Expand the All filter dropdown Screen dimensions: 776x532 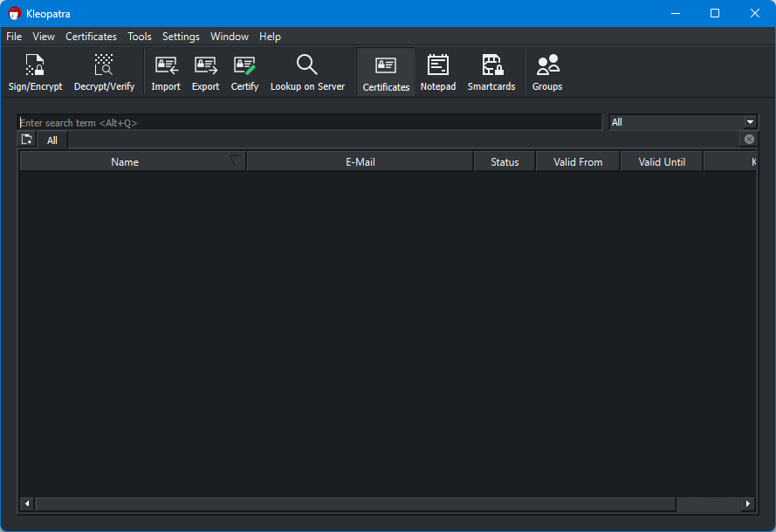750,122
